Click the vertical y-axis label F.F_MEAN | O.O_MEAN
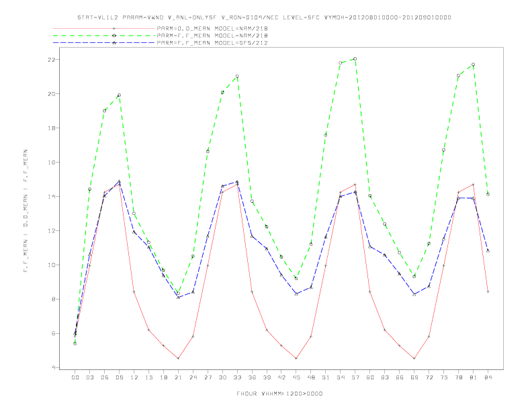The height and width of the screenshot is (411, 532). [x=26, y=211]
